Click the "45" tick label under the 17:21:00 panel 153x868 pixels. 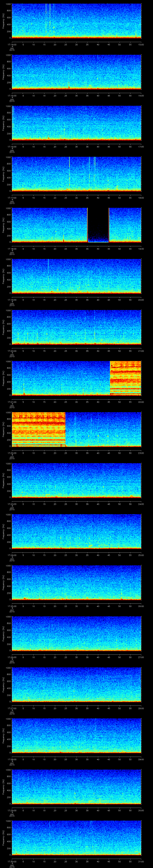coord(109,402)
